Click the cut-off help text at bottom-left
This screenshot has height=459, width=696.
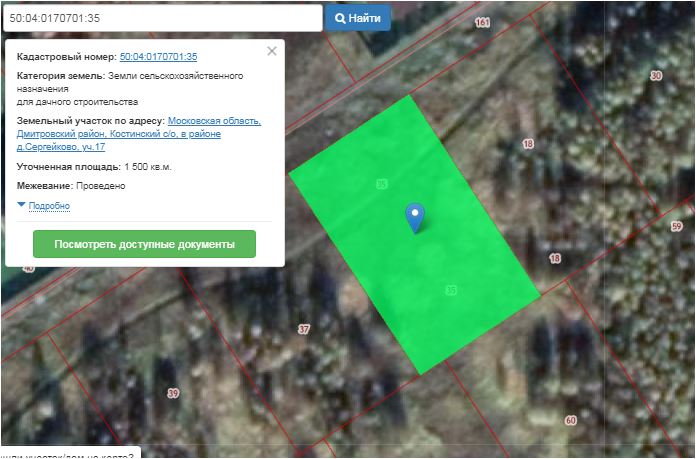pos(68,453)
